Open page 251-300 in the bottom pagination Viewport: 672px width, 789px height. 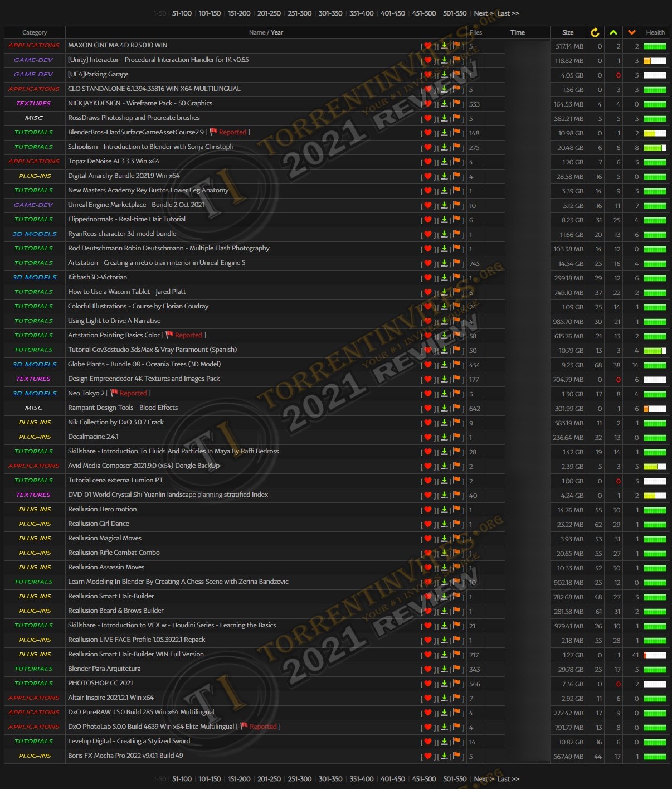(299, 779)
